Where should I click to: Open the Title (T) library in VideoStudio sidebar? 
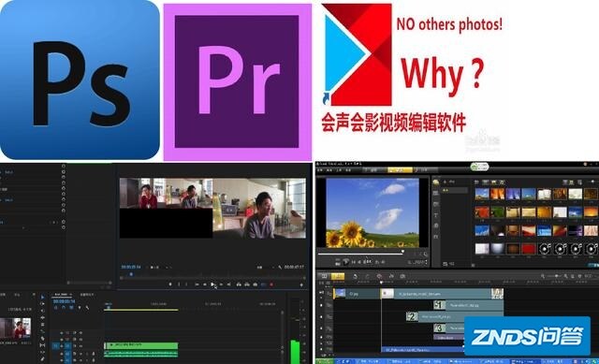(x=436, y=215)
